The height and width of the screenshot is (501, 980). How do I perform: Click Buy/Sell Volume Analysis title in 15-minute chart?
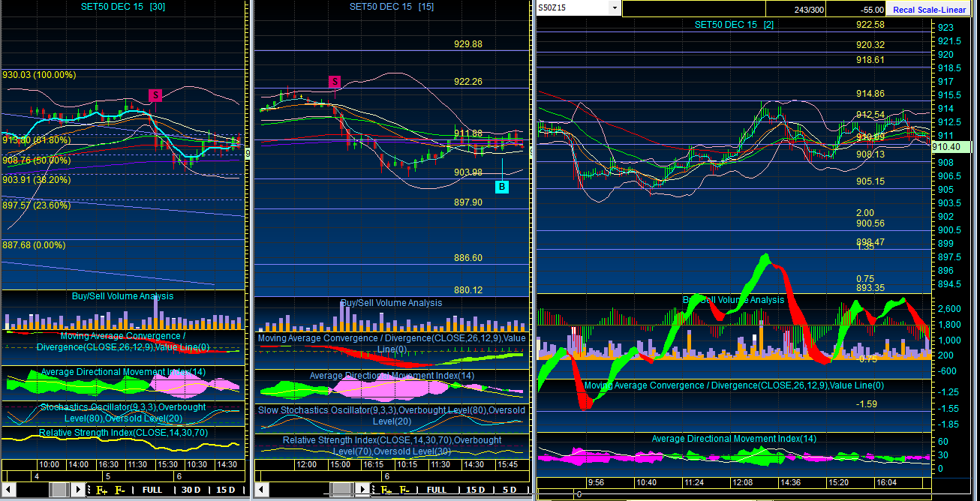click(x=391, y=303)
